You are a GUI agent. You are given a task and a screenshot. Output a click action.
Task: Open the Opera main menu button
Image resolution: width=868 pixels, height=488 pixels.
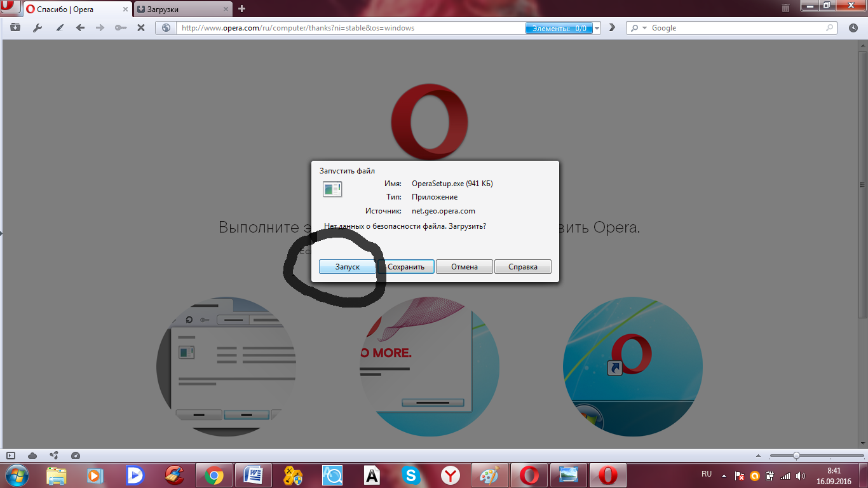[10, 8]
